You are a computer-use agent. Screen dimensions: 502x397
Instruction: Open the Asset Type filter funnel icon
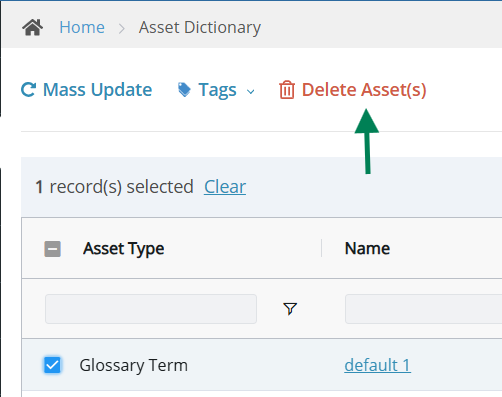(x=290, y=309)
